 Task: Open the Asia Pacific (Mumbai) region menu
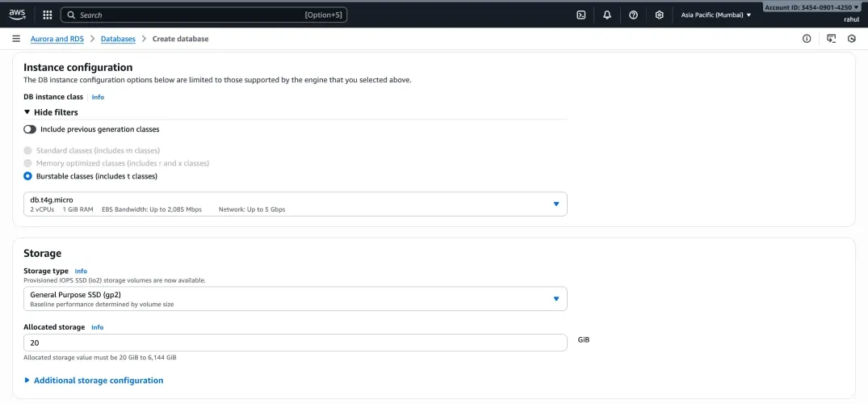[x=715, y=15]
